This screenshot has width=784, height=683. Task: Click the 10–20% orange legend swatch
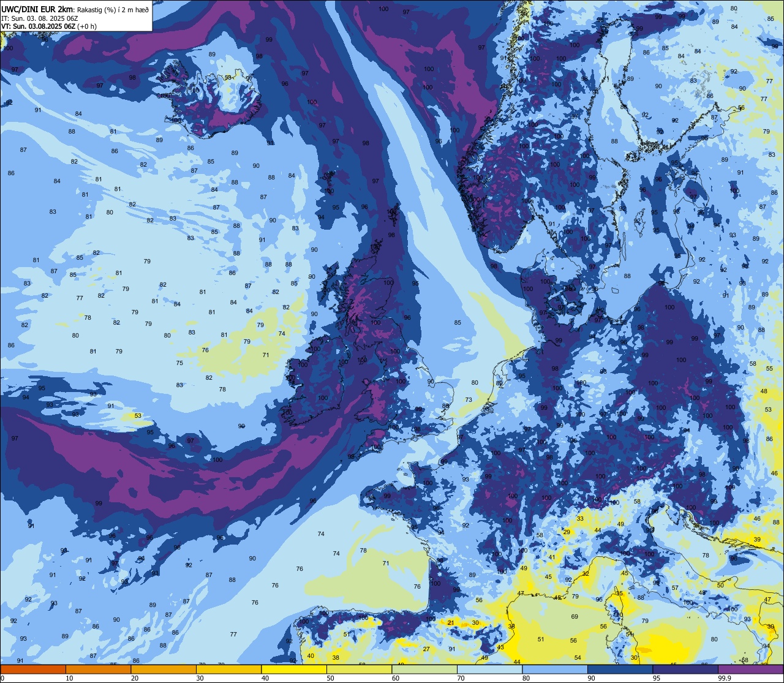point(98,669)
